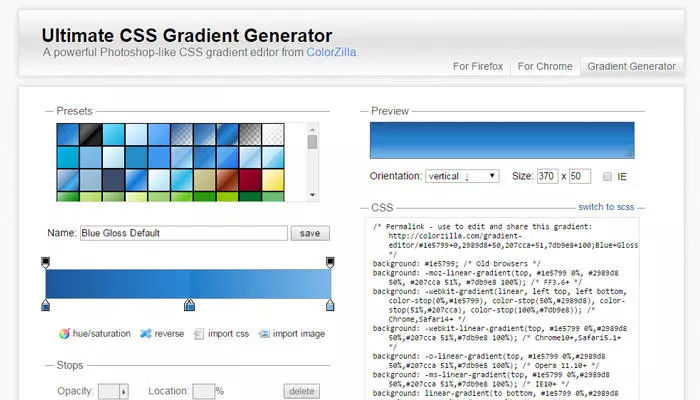
Task: Open the hue/saturation color wheel icon
Action: click(x=64, y=333)
